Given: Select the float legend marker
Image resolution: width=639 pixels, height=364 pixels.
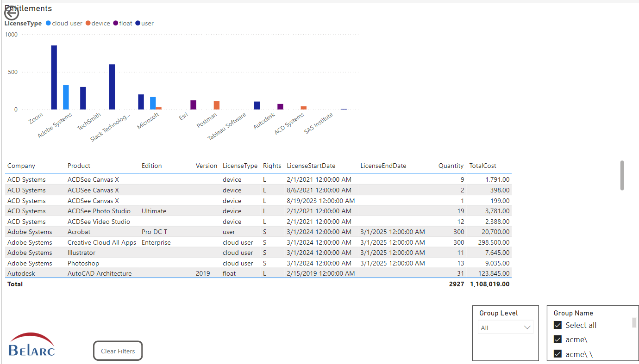Looking at the screenshot, I should pos(116,23).
